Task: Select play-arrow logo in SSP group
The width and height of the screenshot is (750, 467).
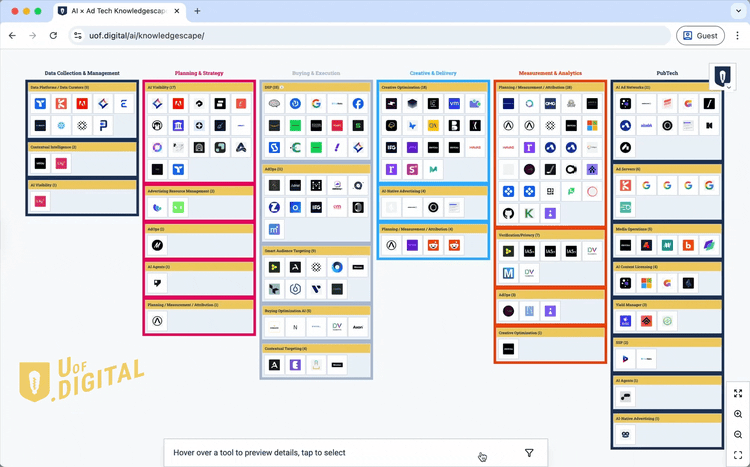Action: coord(625,359)
